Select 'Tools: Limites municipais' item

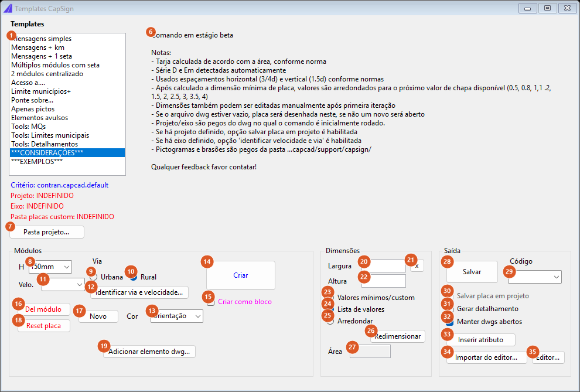(67, 135)
